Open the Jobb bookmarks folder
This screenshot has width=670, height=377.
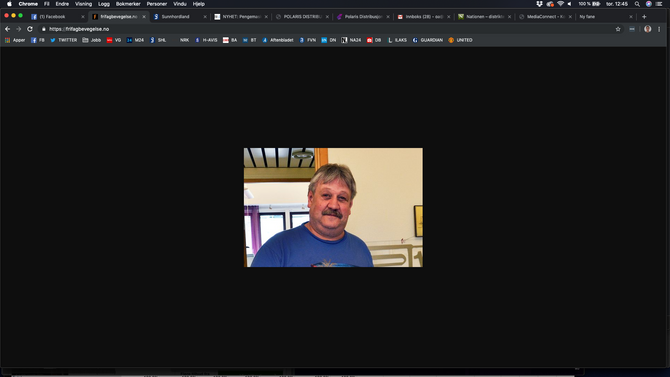pos(91,40)
